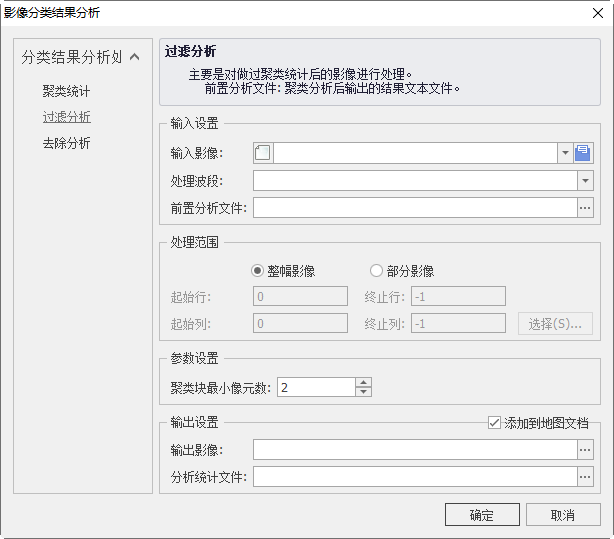The image size is (614, 539).
Task: Select the 整幅影像 radio button
Action: 258,270
